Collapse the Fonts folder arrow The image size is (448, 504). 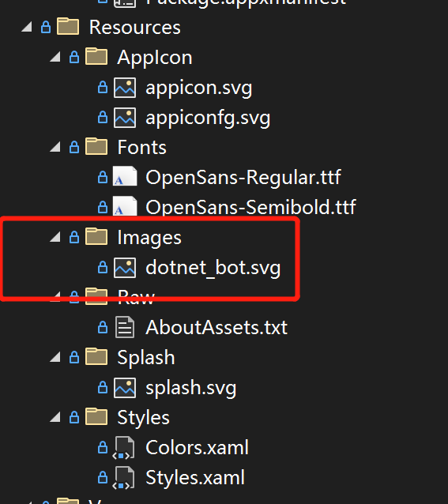tap(55, 147)
